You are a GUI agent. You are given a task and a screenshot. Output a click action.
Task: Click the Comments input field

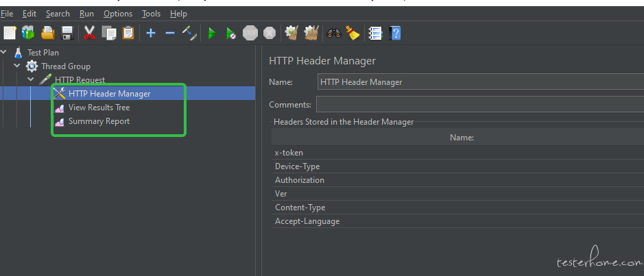click(479, 104)
